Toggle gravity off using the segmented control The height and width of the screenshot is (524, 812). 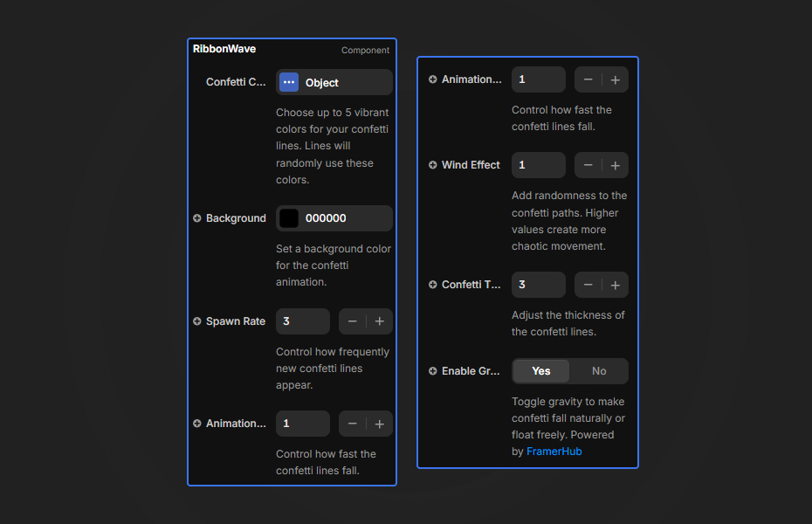(x=599, y=370)
